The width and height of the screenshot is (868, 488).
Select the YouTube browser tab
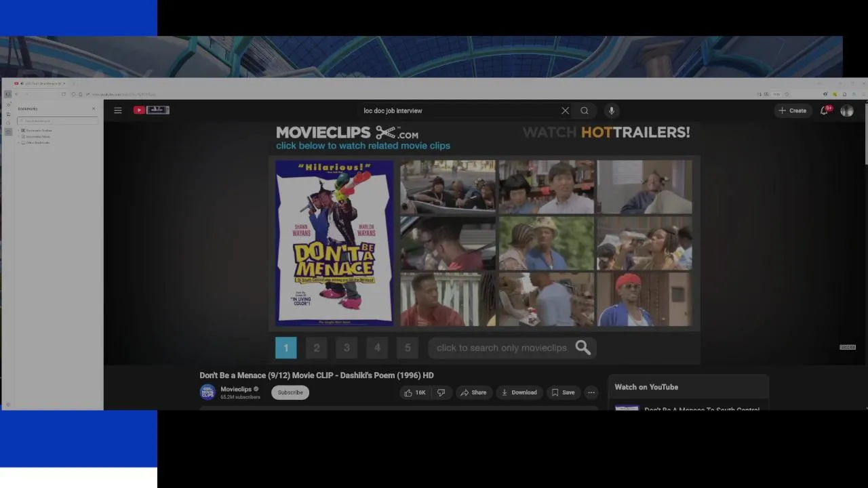(39, 83)
